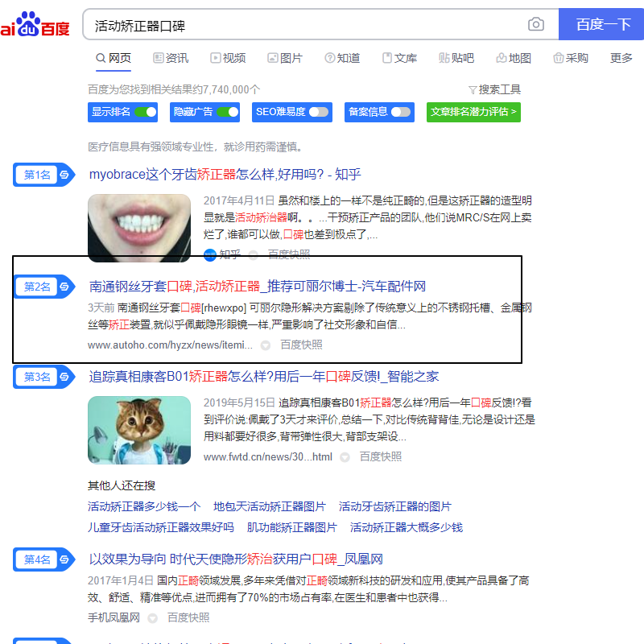Search 活动矫正器大概多少钱 suggestion

pyautogui.click(x=407, y=527)
